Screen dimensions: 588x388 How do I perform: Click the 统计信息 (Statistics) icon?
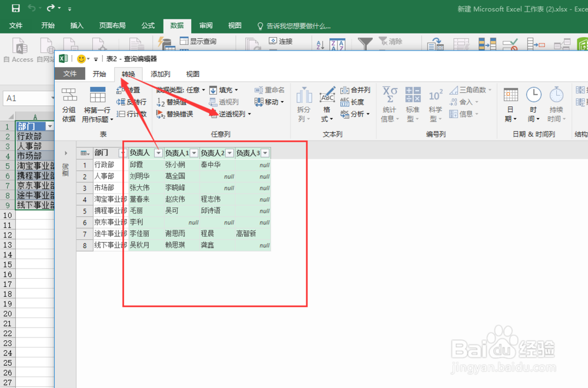point(390,103)
